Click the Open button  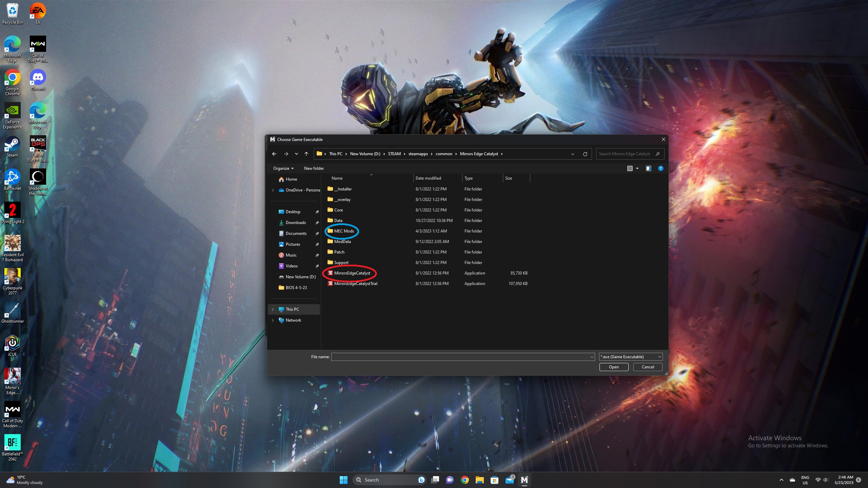click(613, 367)
